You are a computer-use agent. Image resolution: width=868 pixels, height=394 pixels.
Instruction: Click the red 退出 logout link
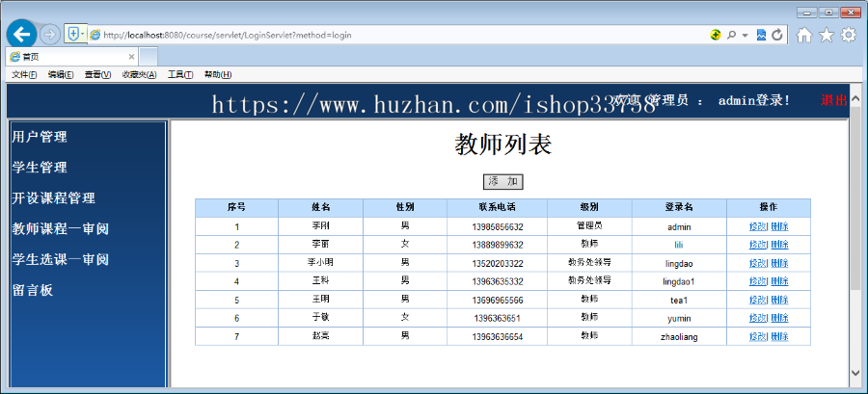pos(833,100)
